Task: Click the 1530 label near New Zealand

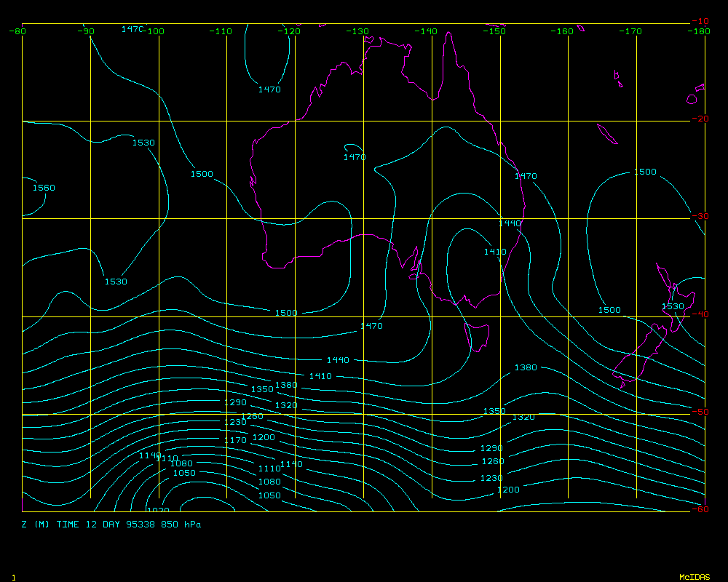Action: 673,306
